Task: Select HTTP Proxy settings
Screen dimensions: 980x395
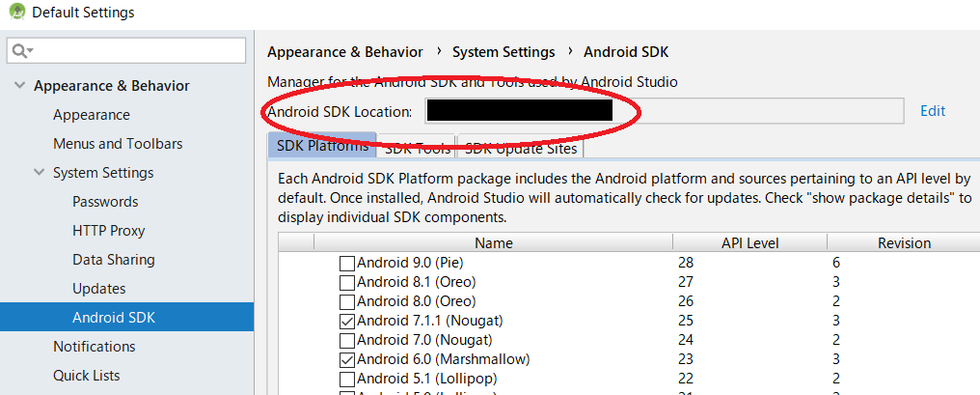Action: pos(108,231)
